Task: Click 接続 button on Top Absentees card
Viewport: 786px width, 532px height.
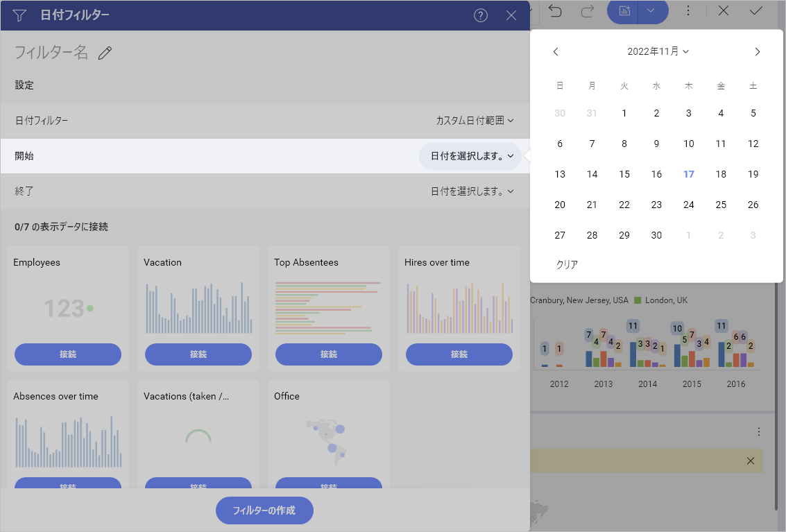Action: point(328,354)
